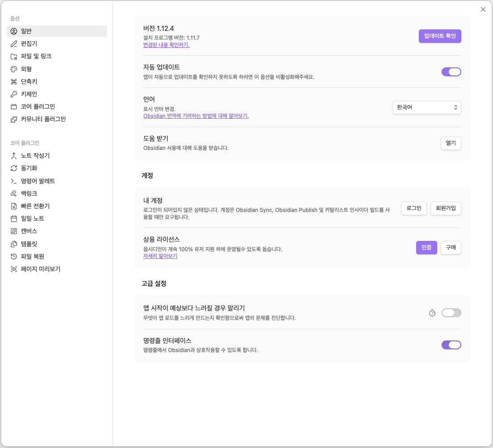This screenshot has height=448, width=493.
Task: Open the 단축키 settings tab
Action: point(57,82)
